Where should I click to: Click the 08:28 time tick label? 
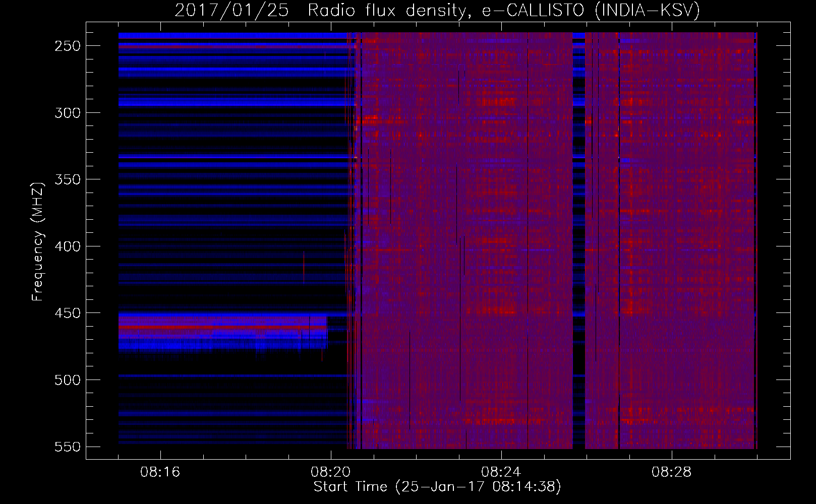671,472
